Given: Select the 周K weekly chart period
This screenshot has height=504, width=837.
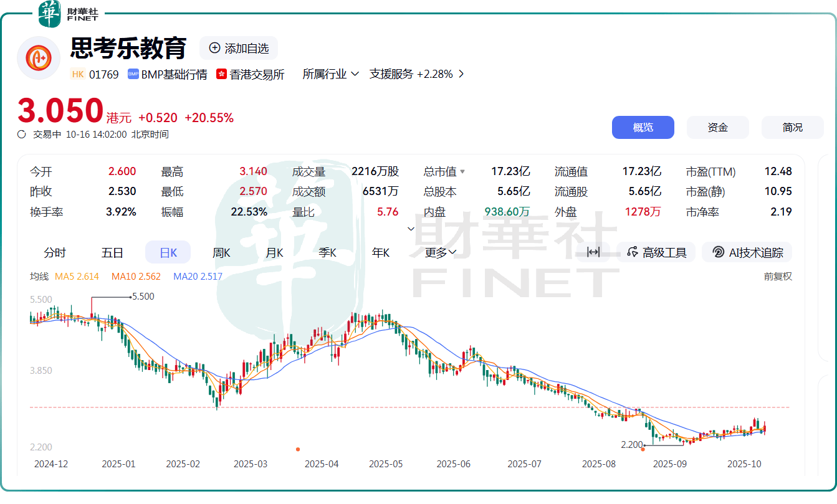Looking at the screenshot, I should pos(221,252).
